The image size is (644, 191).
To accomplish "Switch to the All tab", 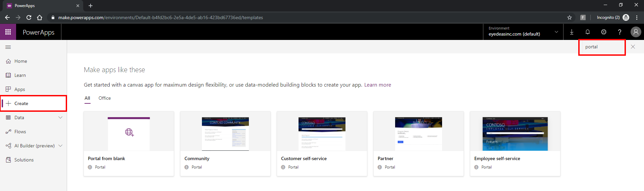I will pyautogui.click(x=87, y=98).
